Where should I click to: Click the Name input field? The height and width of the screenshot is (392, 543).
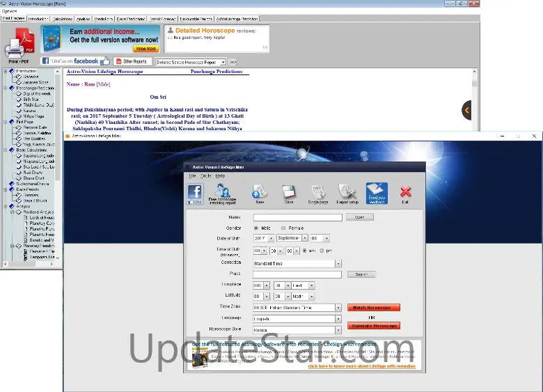(297, 217)
